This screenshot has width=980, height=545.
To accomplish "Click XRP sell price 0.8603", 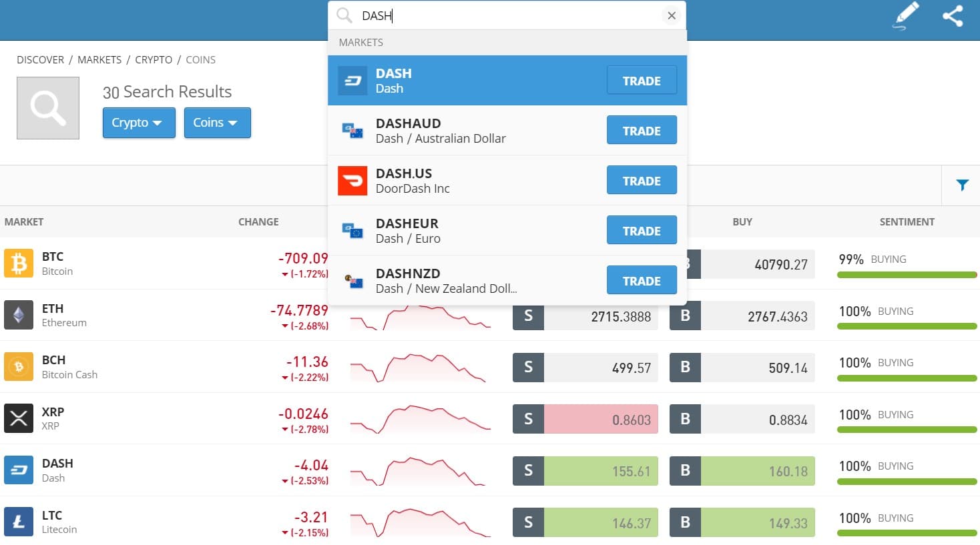I will pyautogui.click(x=601, y=420).
